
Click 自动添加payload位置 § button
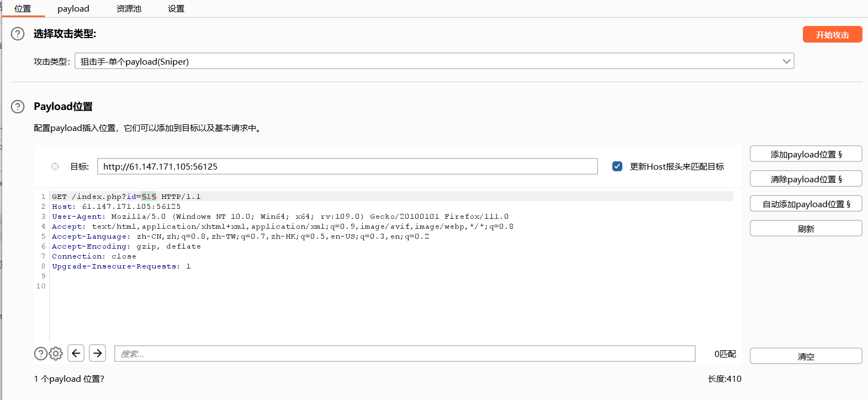pyautogui.click(x=806, y=204)
